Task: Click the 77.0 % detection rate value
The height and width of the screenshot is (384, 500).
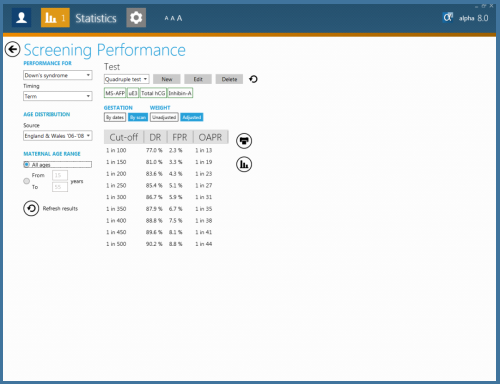Action: pyautogui.click(x=154, y=150)
